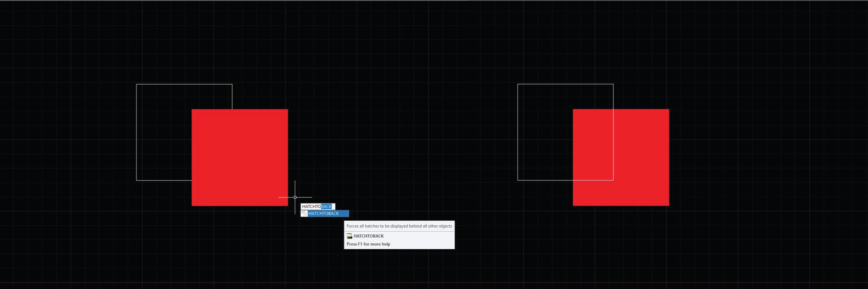The width and height of the screenshot is (868, 289).
Task: Click the dynamic command input showing HATCHTOBACK
Action: 318,206
